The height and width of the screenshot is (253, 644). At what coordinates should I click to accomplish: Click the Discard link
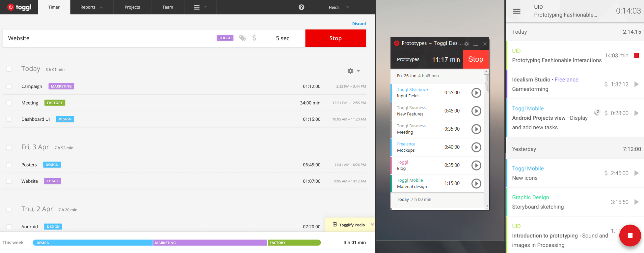pos(359,24)
